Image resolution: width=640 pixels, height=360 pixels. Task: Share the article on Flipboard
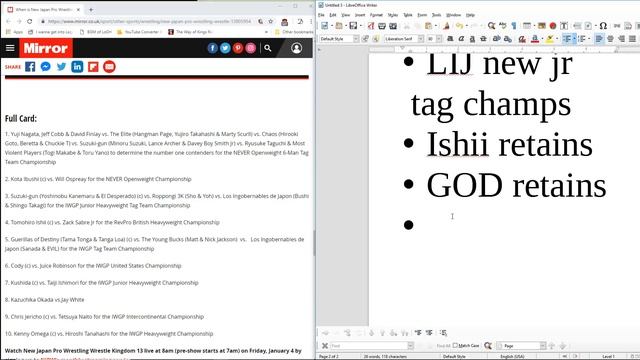coord(93,67)
